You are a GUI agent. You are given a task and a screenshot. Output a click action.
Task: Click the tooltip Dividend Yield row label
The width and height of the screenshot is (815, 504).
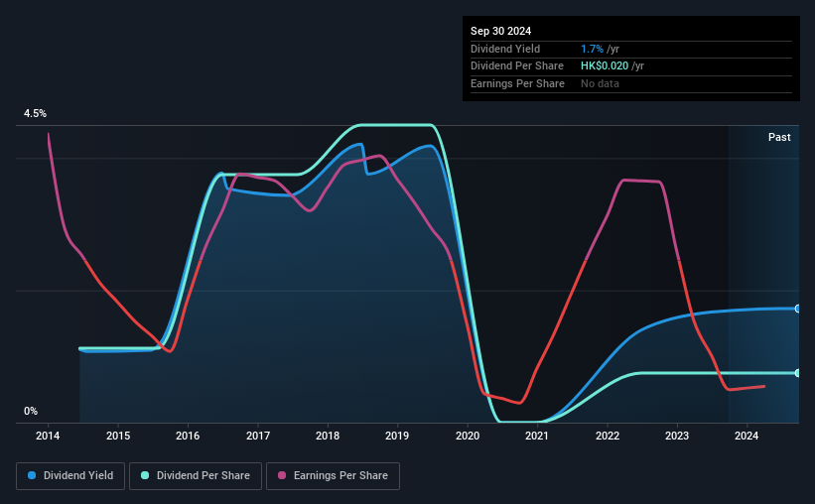(x=505, y=49)
